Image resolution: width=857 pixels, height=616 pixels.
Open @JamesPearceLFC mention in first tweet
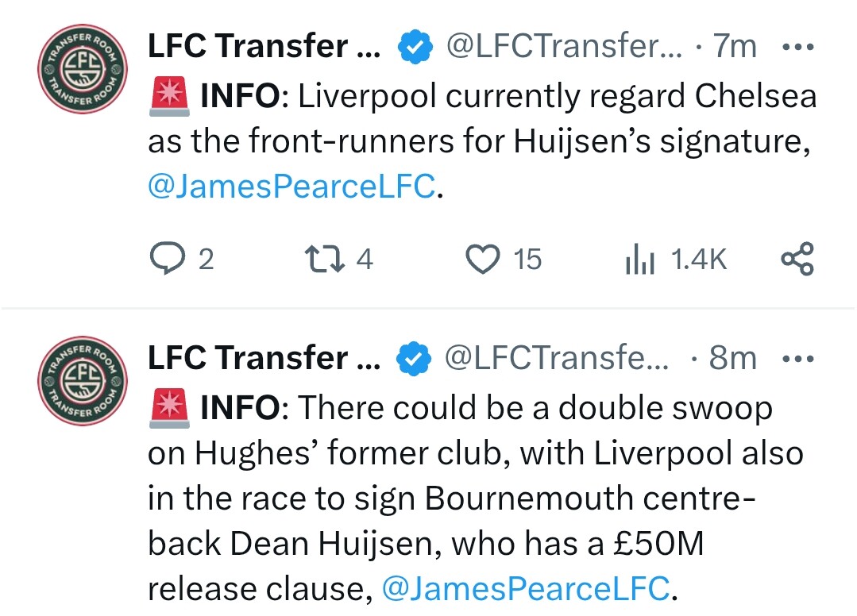291,187
